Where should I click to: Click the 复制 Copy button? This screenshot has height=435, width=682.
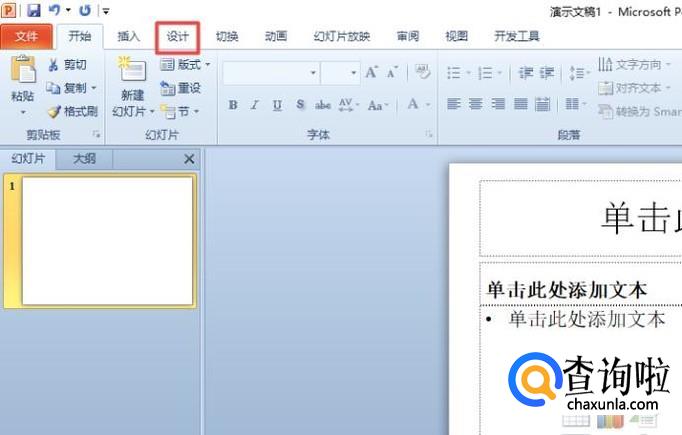66,88
